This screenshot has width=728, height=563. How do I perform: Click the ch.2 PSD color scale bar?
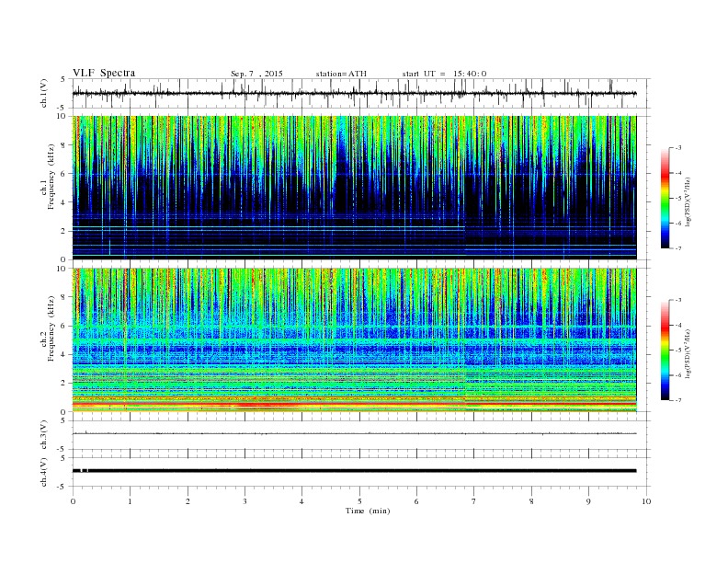(x=665, y=350)
